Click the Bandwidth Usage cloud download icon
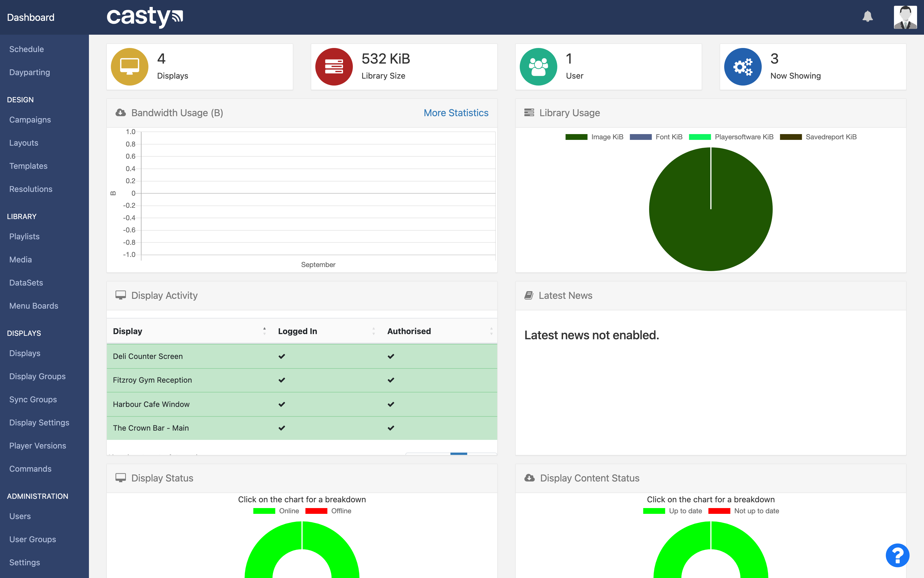 coord(120,112)
